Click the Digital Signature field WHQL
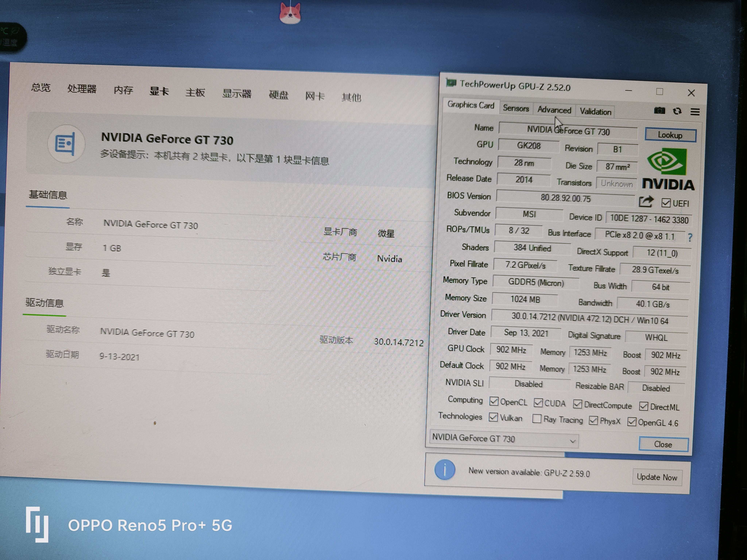Image resolution: width=747 pixels, height=560 pixels. tap(656, 338)
